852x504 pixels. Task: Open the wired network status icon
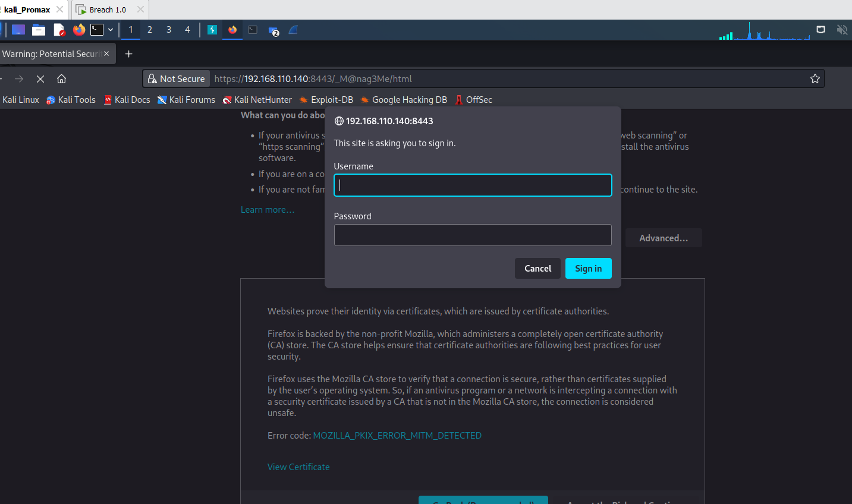[x=821, y=30]
